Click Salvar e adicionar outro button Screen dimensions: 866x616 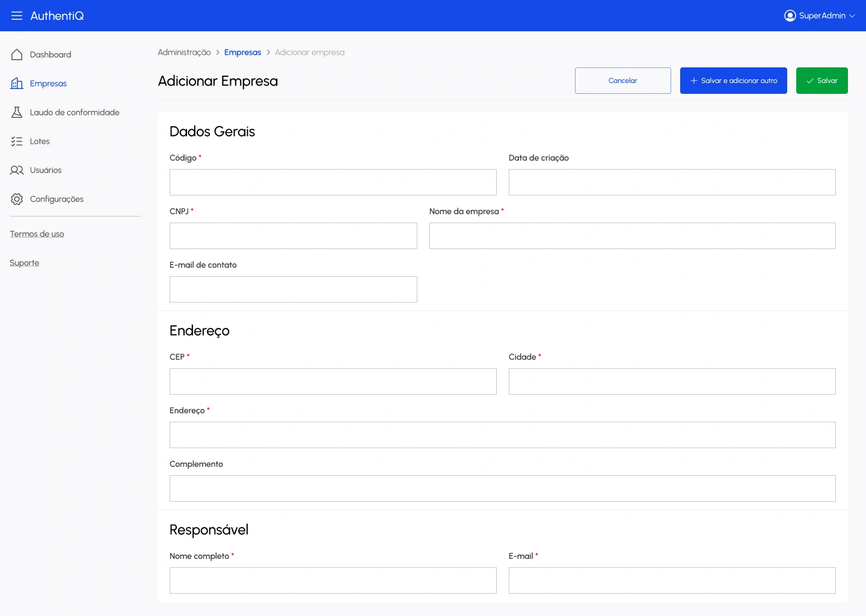[x=733, y=81]
